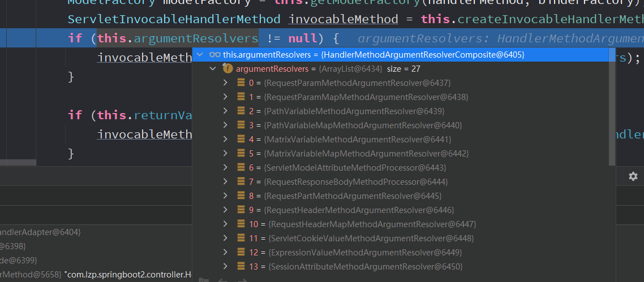This screenshot has height=282, width=644.
Task: Click argumentResolvers in the highlighted if statement
Action: point(196,38)
